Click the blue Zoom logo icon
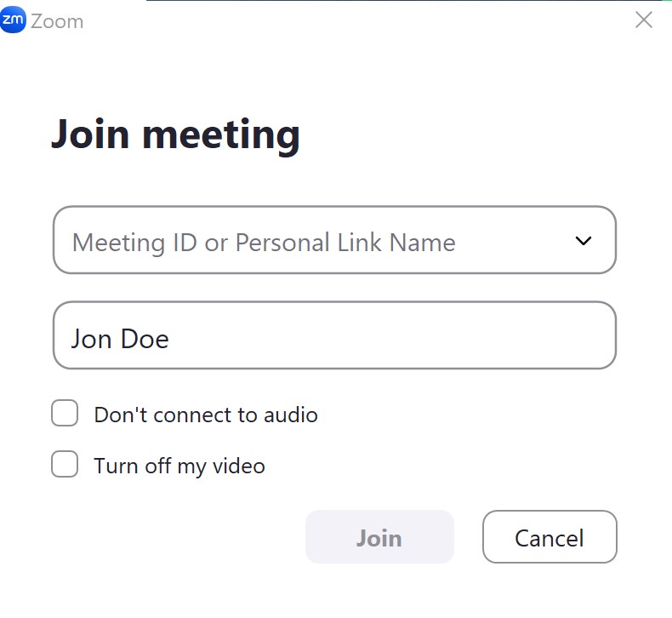 13,20
